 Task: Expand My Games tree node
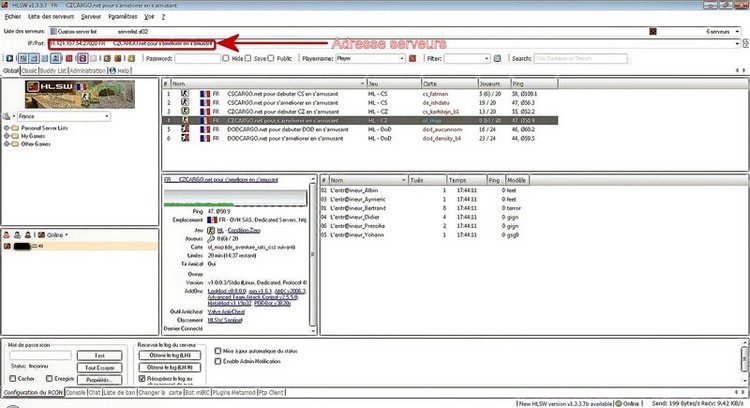tap(7, 136)
